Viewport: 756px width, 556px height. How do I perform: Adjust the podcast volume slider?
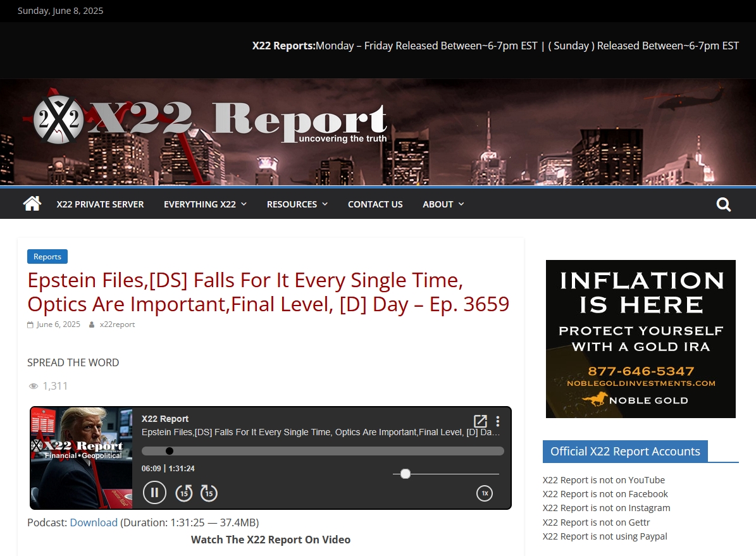[x=446, y=474]
